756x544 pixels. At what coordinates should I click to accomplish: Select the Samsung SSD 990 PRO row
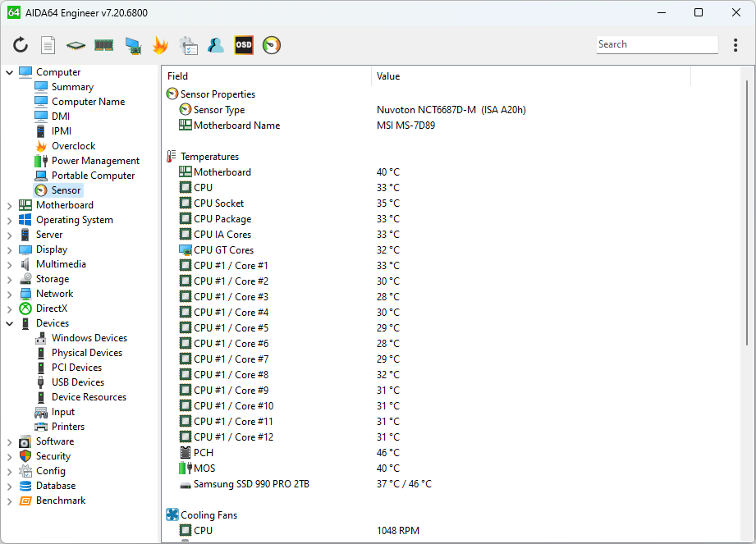click(x=251, y=484)
